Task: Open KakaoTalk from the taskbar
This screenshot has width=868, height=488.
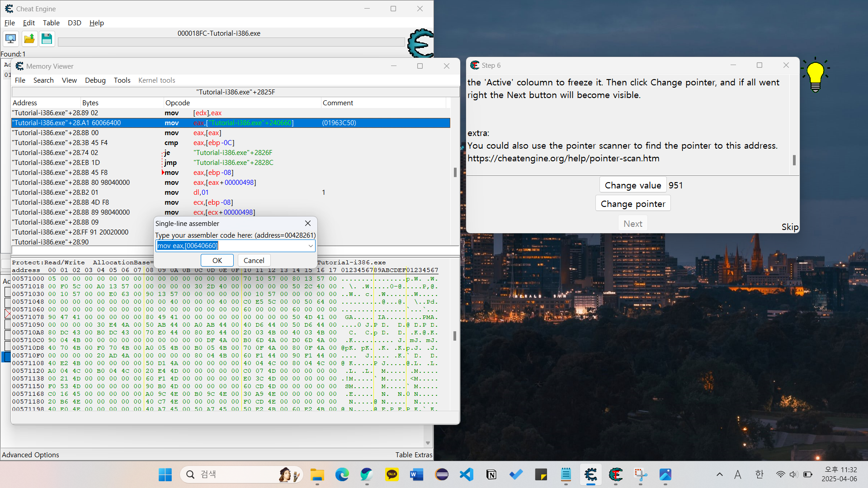Action: [x=392, y=474]
